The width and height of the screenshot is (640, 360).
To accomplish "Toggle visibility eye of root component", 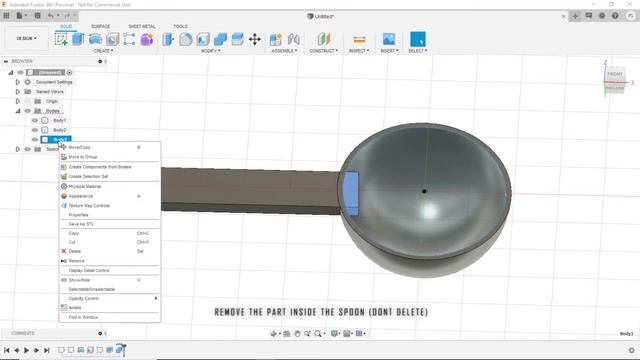I will (x=20, y=72).
